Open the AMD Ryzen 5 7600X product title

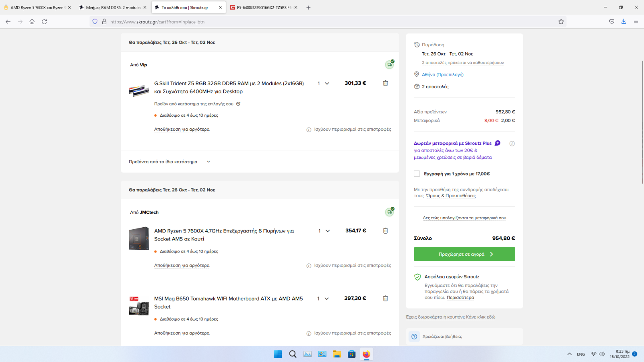point(224,235)
